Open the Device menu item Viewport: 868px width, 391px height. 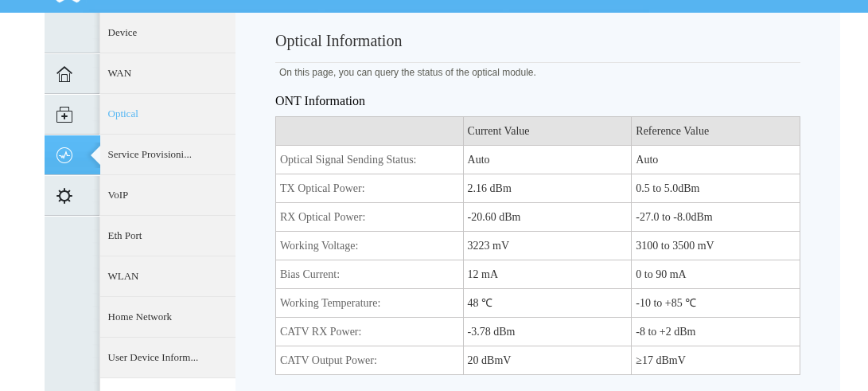pyautogui.click(x=123, y=33)
